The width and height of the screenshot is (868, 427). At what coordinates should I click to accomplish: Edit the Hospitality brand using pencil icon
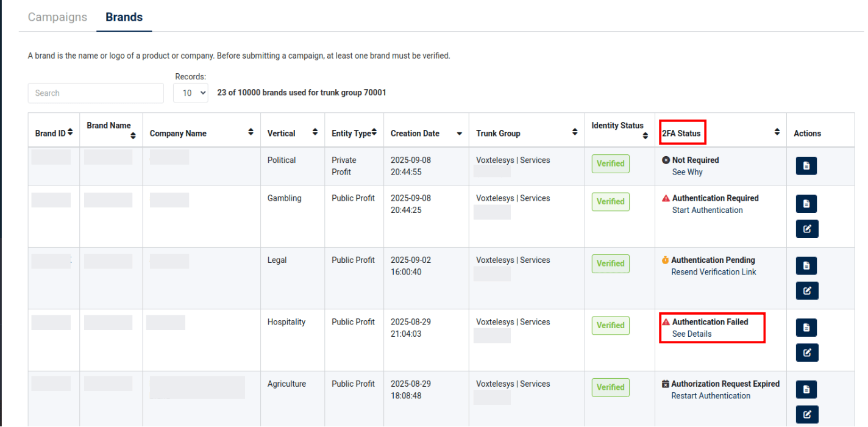[x=806, y=352]
